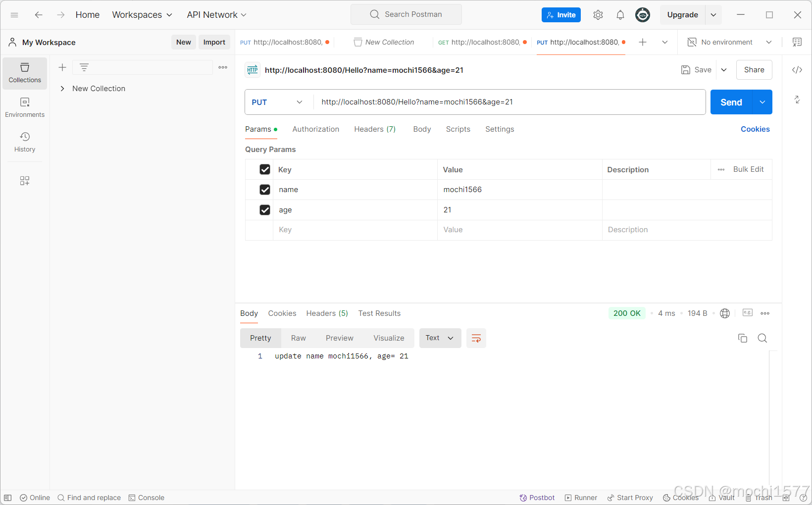
Task: Open configure workspace sidebar grid icon
Action: (25, 181)
